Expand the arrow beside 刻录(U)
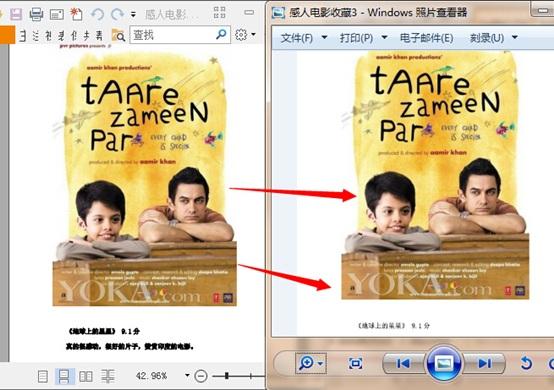The image size is (554, 390). click(515, 37)
